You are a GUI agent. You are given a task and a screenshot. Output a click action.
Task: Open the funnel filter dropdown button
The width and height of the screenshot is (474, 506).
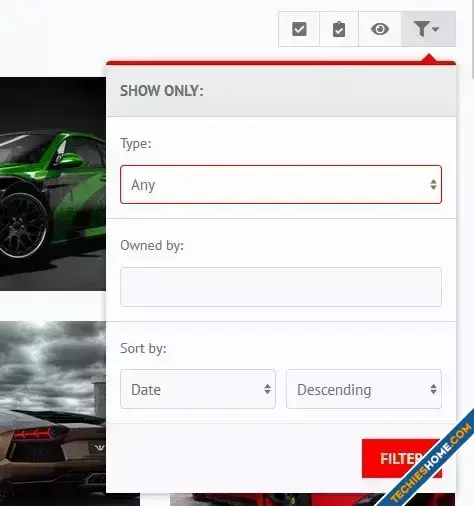(x=428, y=29)
